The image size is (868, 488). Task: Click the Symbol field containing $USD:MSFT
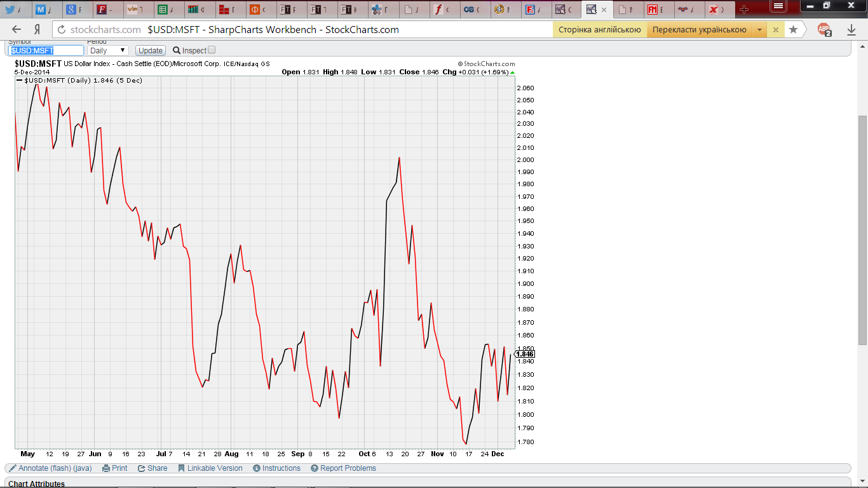point(46,50)
